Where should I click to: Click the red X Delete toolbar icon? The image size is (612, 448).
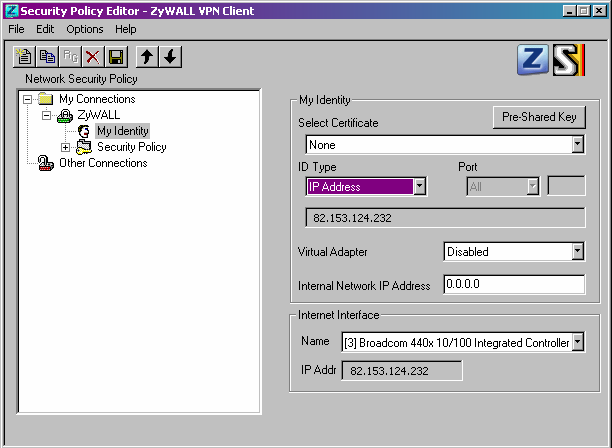pos(93,57)
